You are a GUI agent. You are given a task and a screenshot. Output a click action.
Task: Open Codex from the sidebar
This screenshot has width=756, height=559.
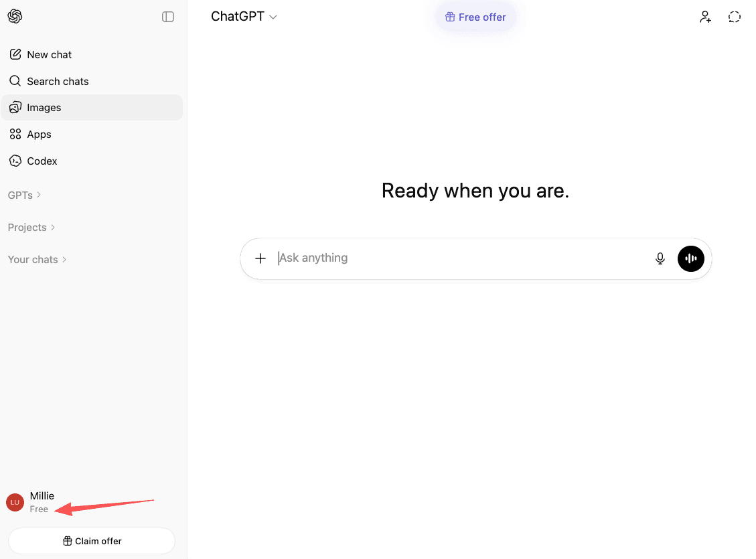point(42,161)
